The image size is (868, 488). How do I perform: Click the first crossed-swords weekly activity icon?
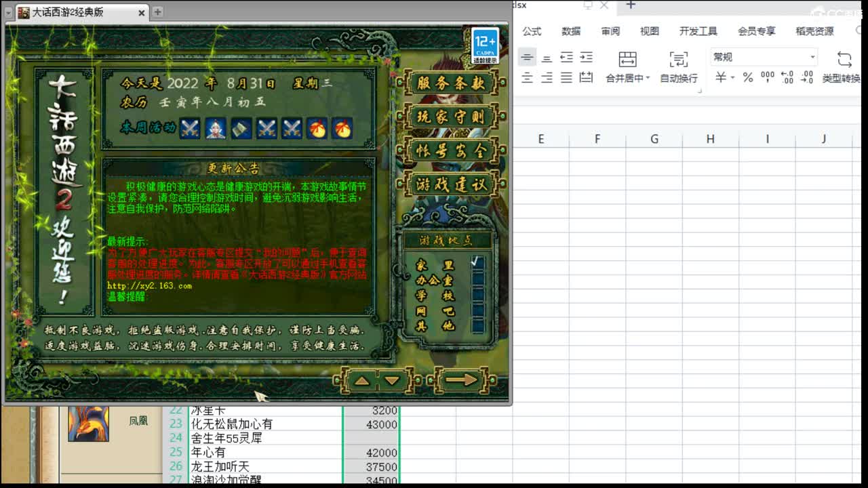coord(190,127)
